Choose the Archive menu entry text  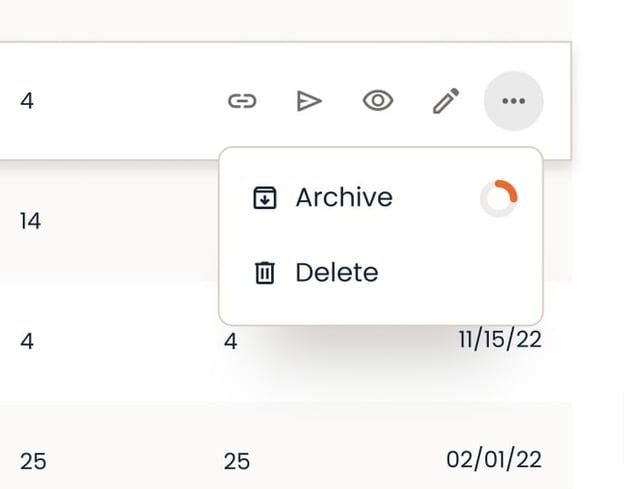point(344,197)
